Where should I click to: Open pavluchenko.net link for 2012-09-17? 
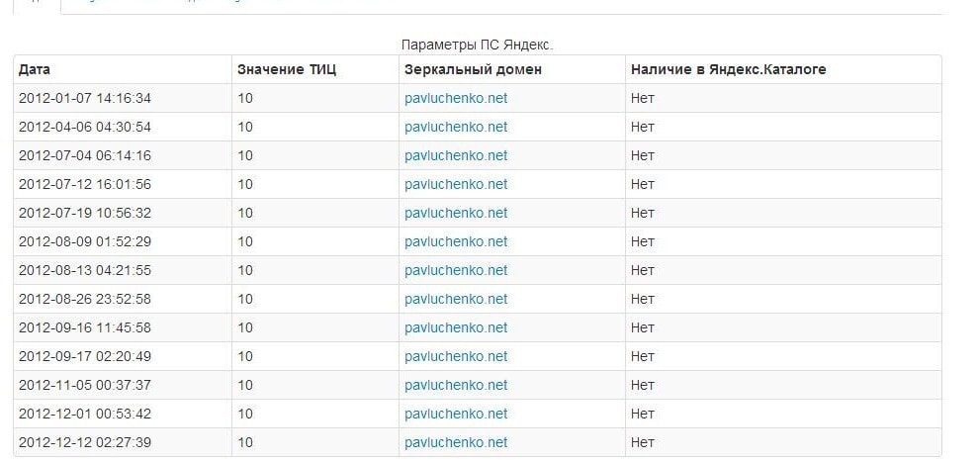pos(456,356)
